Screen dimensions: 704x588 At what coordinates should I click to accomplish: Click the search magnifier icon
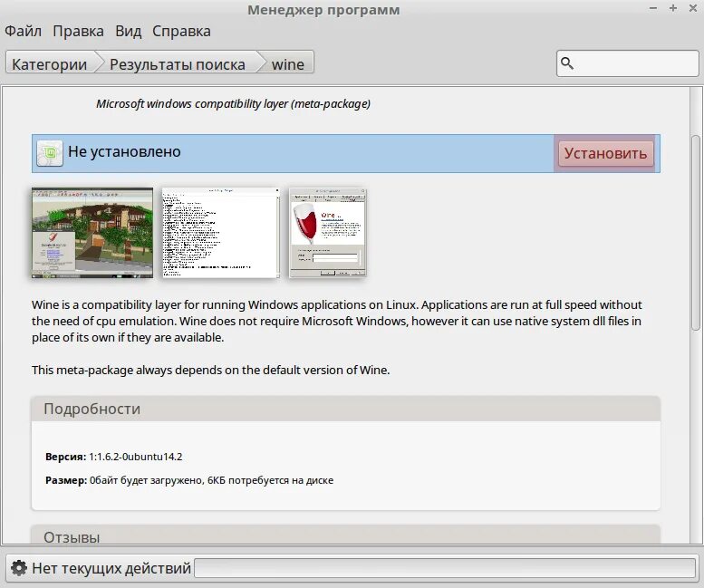click(x=567, y=63)
